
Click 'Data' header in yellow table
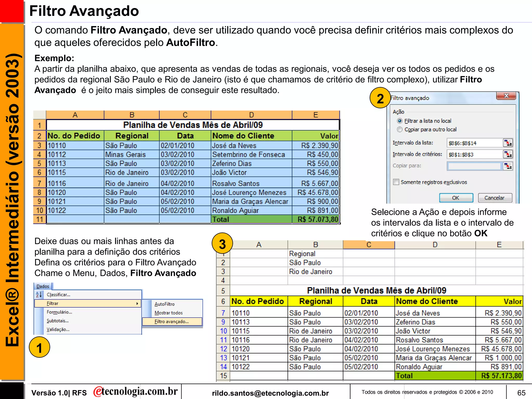click(x=369, y=301)
